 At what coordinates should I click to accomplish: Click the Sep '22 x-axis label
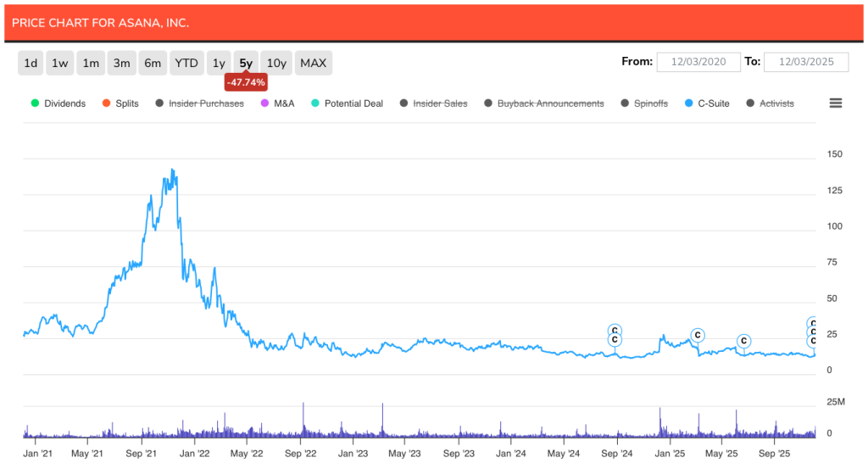pyautogui.click(x=301, y=453)
